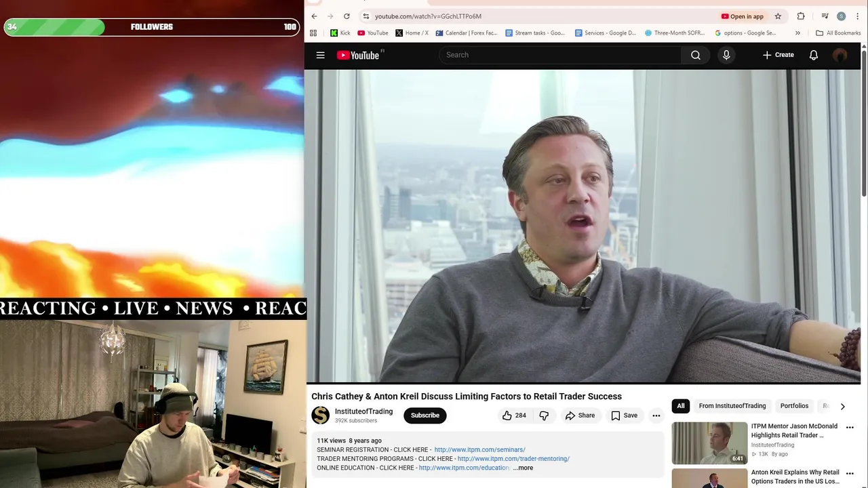The image size is (868, 488).
Task: Open the Extensions puzzle icon
Action: click(801, 16)
